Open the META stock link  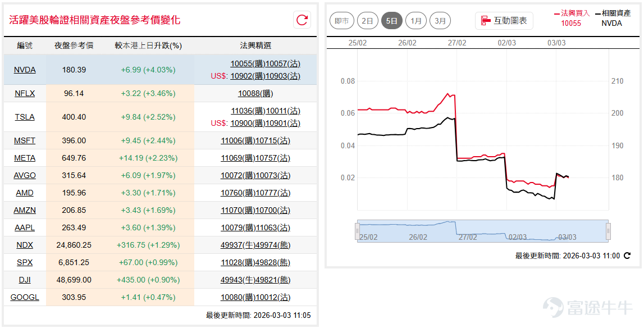[25, 158]
